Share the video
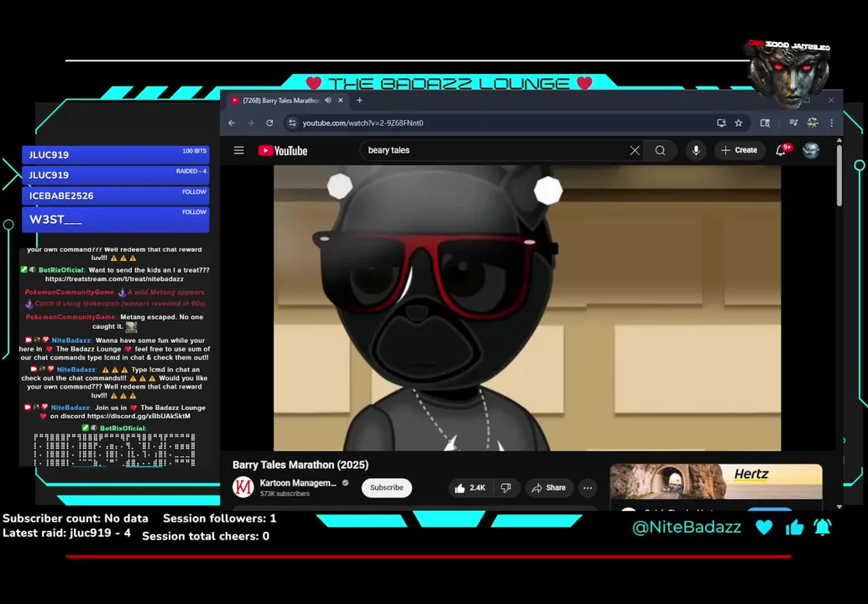The image size is (868, 604). pyautogui.click(x=549, y=488)
